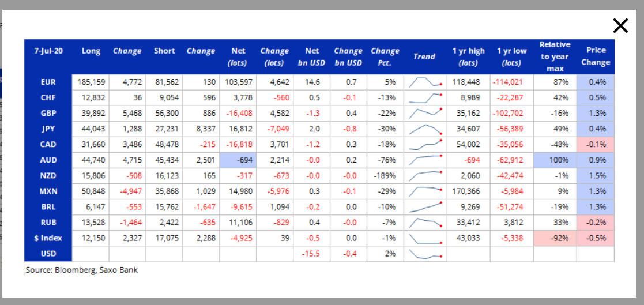Click the 'USD' row label
The width and height of the screenshot is (644, 305).
pyautogui.click(x=48, y=254)
